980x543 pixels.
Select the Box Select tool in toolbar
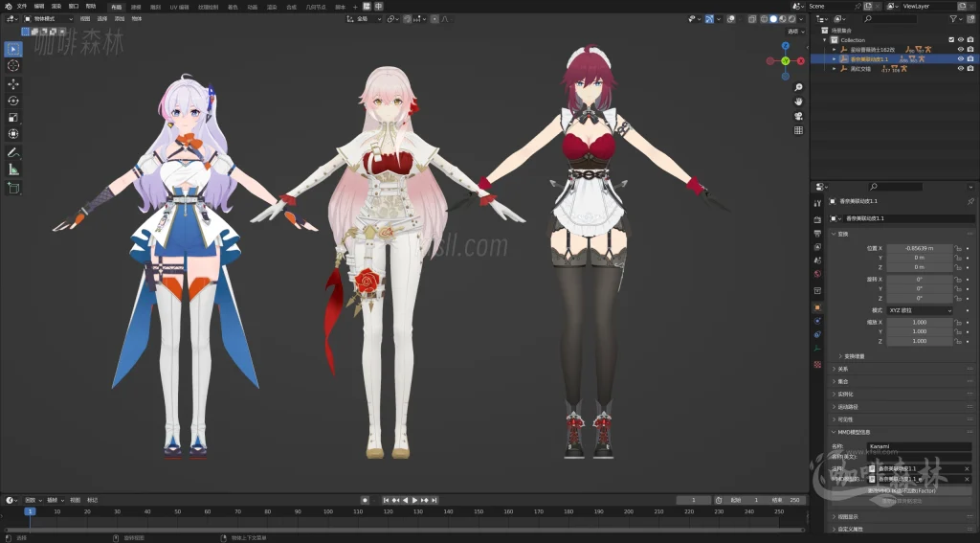[13, 49]
